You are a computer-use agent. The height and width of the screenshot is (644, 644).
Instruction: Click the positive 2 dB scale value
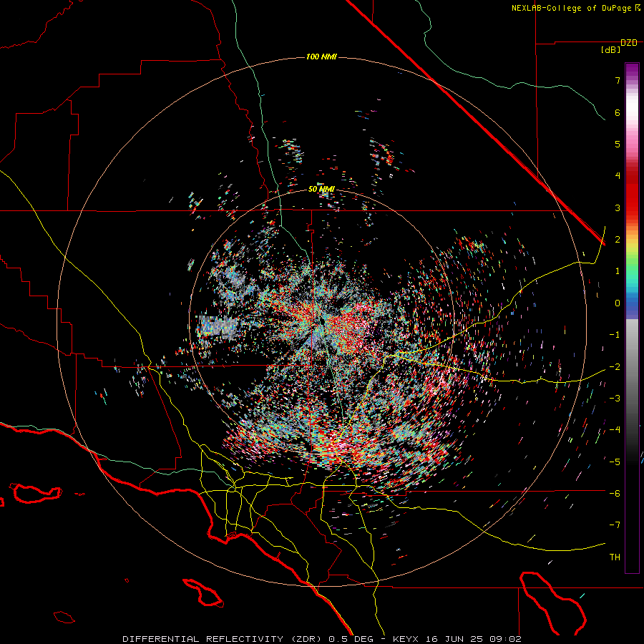[618, 240]
